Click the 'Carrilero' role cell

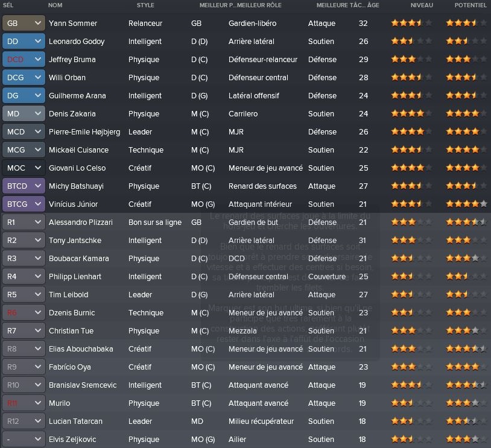(243, 113)
